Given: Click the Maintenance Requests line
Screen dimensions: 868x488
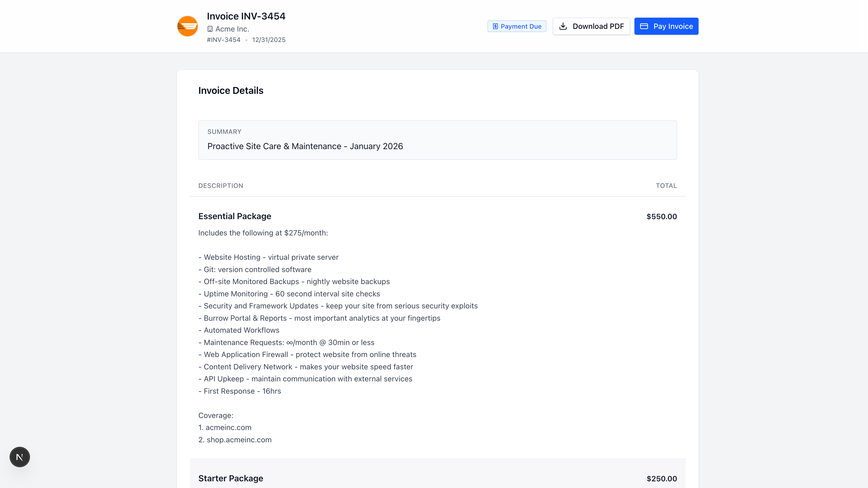Looking at the screenshot, I should [286, 342].
